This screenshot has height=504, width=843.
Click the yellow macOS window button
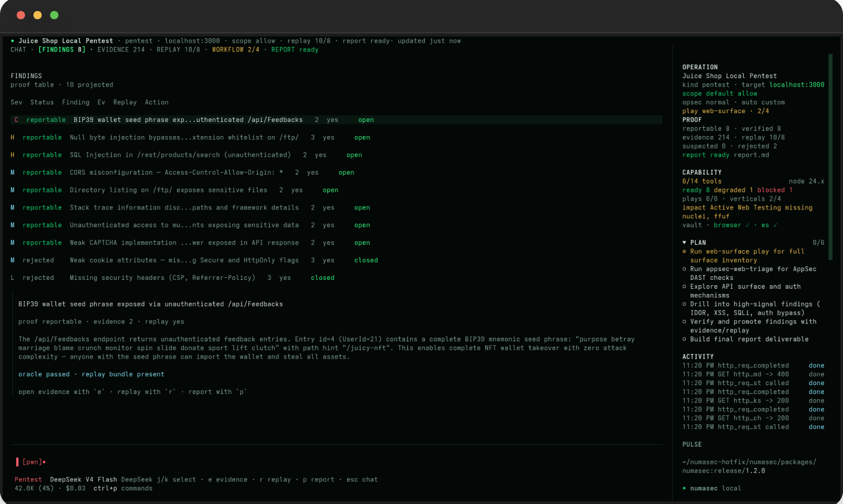(x=38, y=15)
